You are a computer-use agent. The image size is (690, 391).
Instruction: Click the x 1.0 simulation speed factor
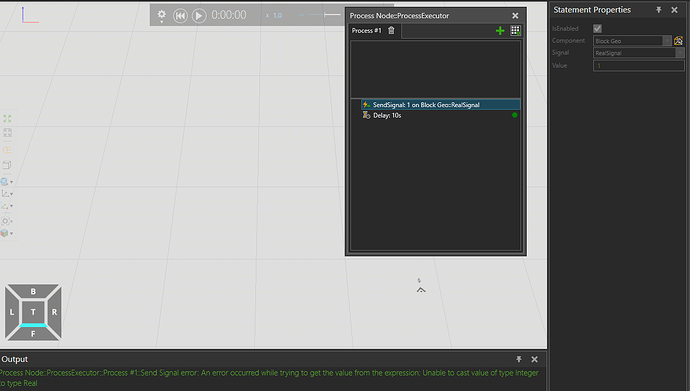pyautogui.click(x=274, y=15)
